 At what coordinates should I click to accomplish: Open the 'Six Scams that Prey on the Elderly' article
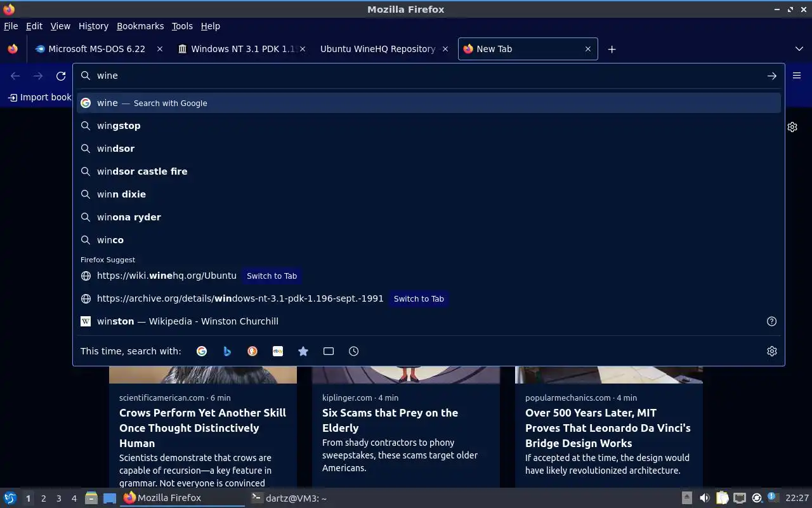click(390, 420)
